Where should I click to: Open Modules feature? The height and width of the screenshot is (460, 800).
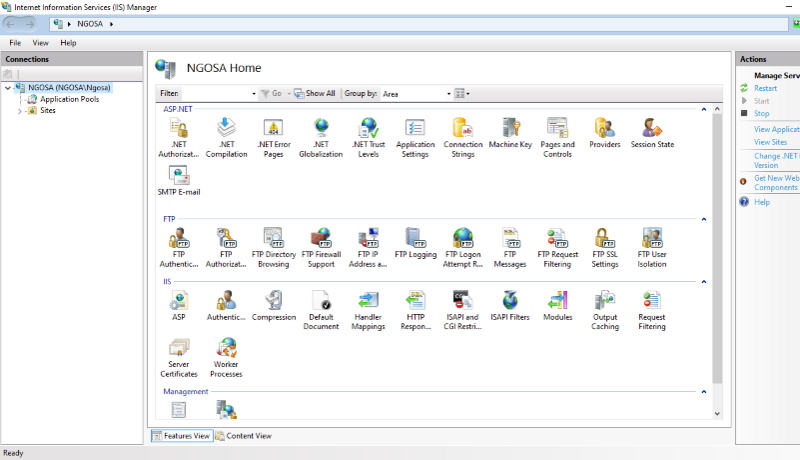click(x=557, y=305)
